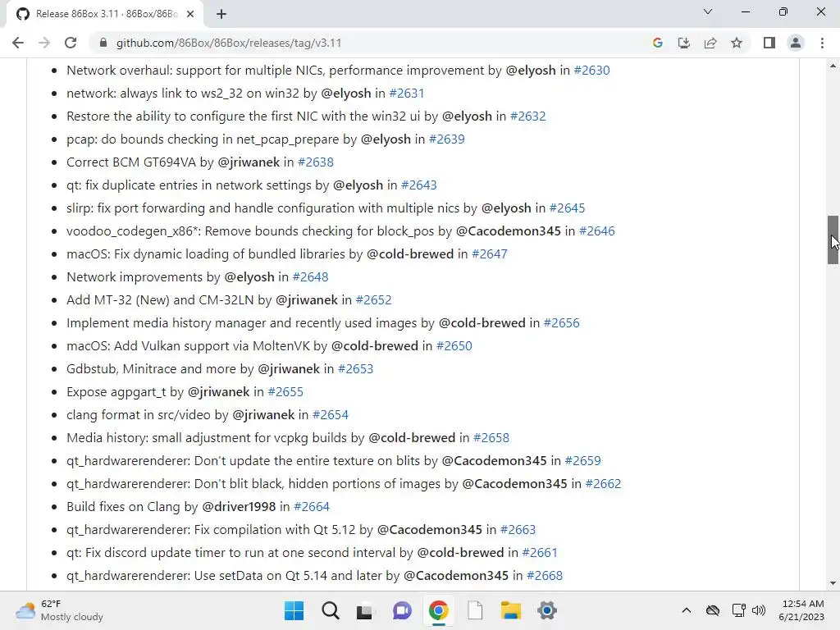Open pull request #2658

(491, 438)
